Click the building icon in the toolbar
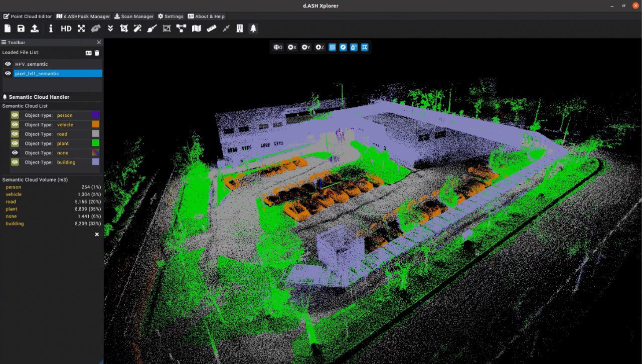Screen dimensions: 642x364 pyautogui.click(x=240, y=29)
